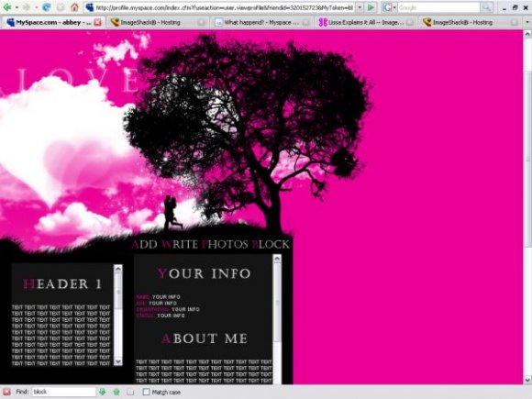The height and width of the screenshot is (399, 532).
Task: Close the first ImageShack Hosting tab
Action: [202, 22]
